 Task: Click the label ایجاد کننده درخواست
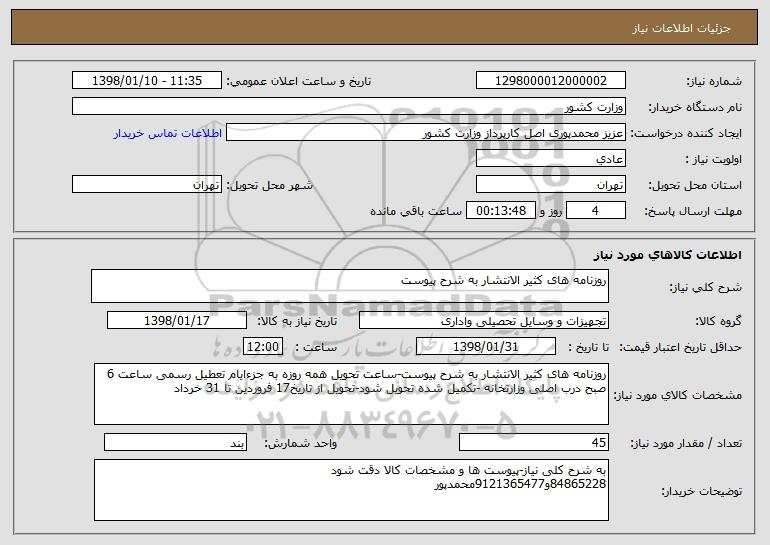(686, 133)
